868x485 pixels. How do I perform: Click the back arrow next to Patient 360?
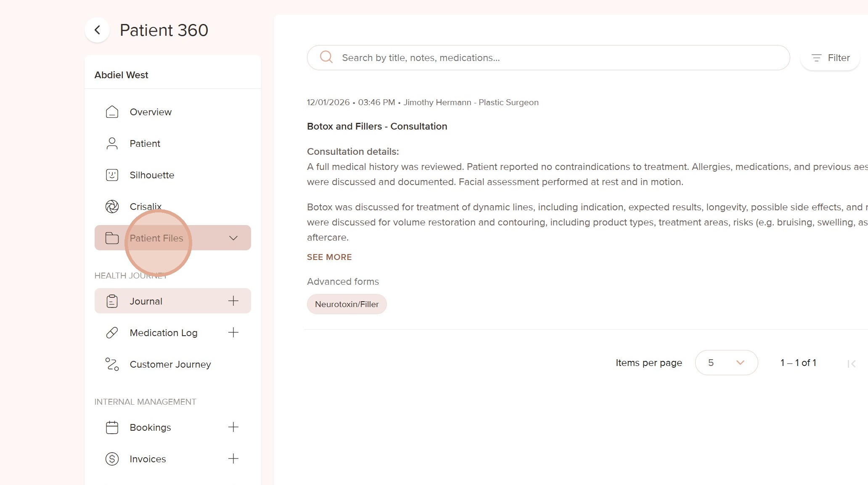[x=97, y=30]
